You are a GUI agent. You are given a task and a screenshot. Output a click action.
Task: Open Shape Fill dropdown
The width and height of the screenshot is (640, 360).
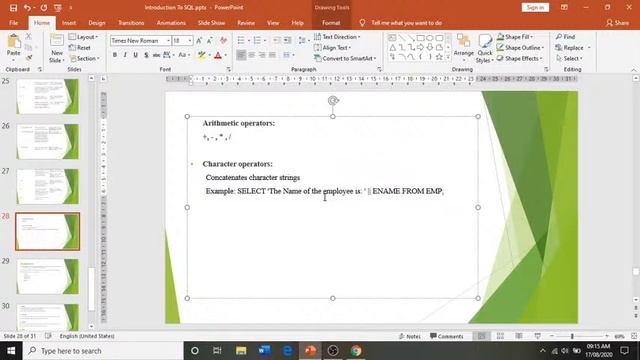[x=515, y=37]
